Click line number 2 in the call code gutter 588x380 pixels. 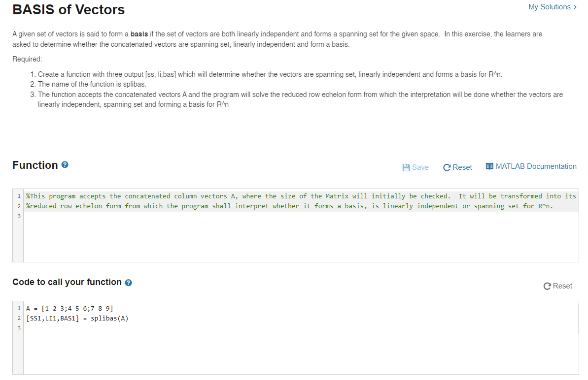point(19,318)
